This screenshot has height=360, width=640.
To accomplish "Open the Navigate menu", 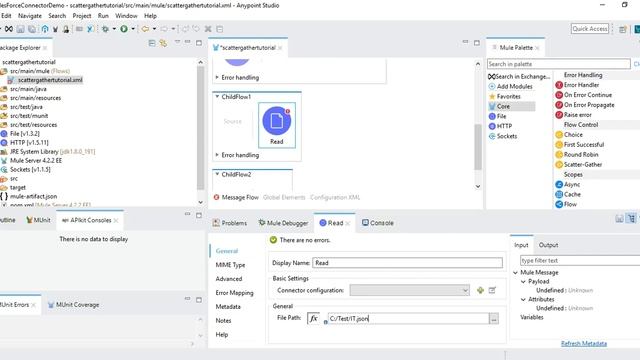I will click(30, 16).
